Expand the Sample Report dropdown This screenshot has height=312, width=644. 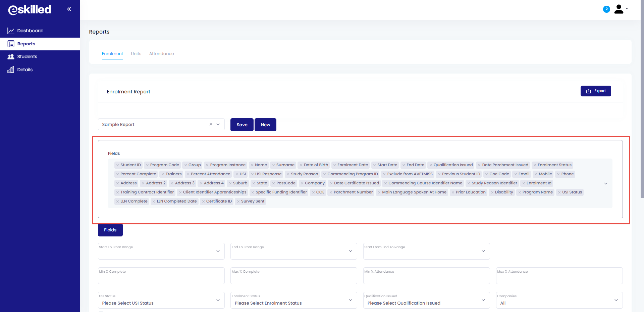[218, 124]
